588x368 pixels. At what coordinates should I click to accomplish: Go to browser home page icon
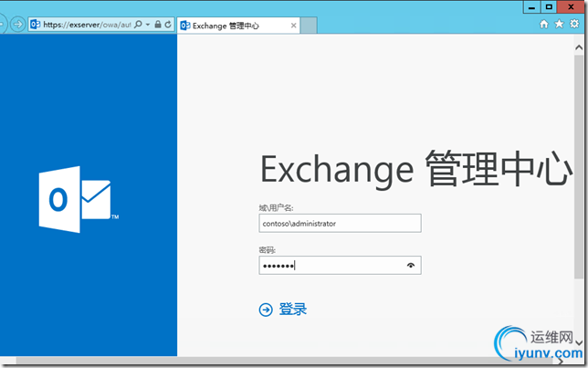click(544, 25)
